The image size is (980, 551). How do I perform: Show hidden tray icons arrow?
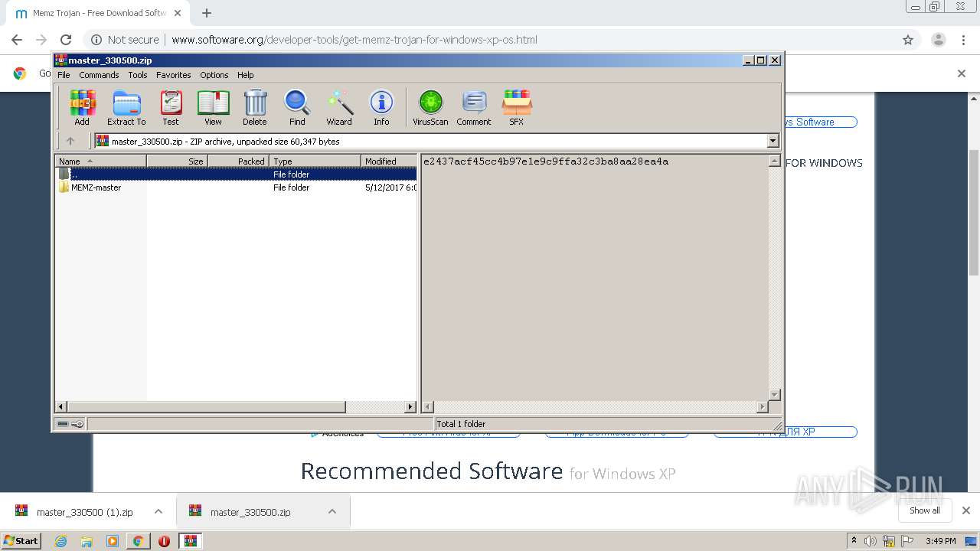(854, 540)
